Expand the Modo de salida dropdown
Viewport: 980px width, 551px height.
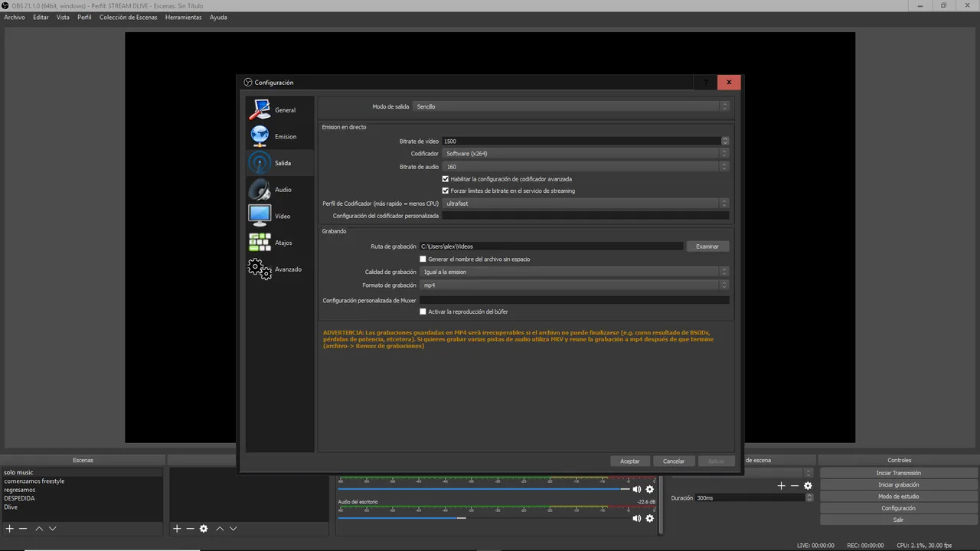coord(570,106)
